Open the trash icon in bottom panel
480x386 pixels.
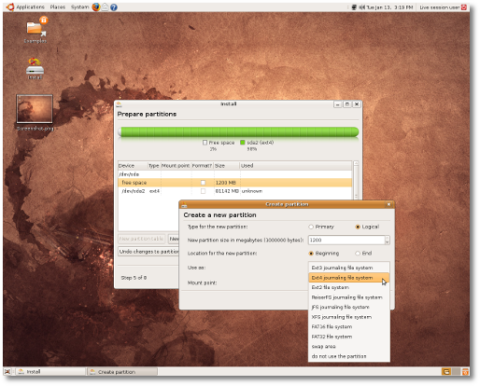[x=466, y=371]
